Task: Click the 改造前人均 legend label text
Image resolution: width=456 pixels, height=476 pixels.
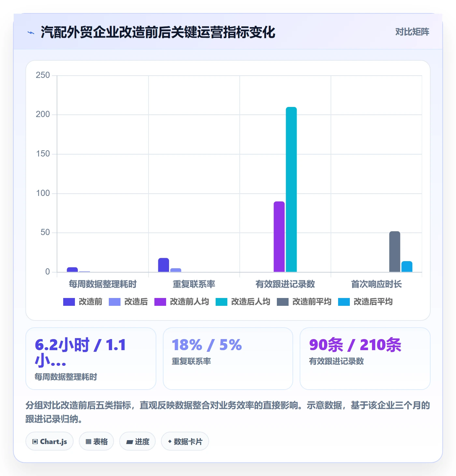Action: [190, 302]
